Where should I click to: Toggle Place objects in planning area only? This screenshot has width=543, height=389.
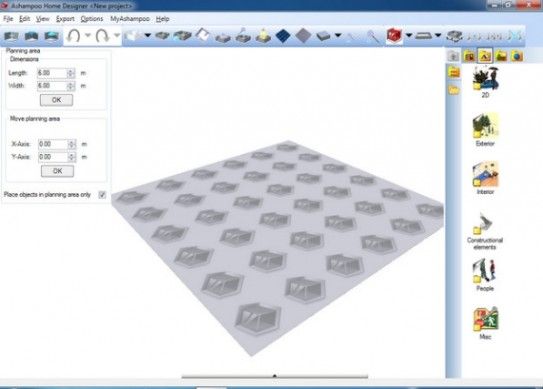[x=102, y=195]
